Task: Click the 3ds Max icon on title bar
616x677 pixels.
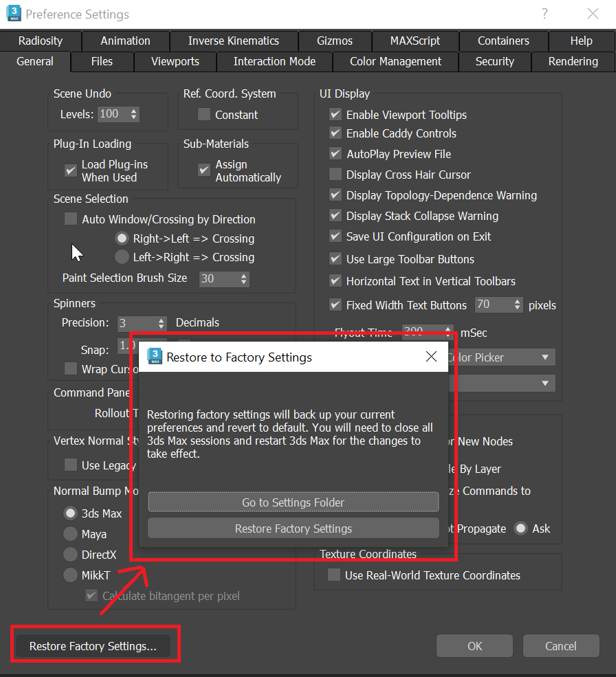Action: [14, 14]
